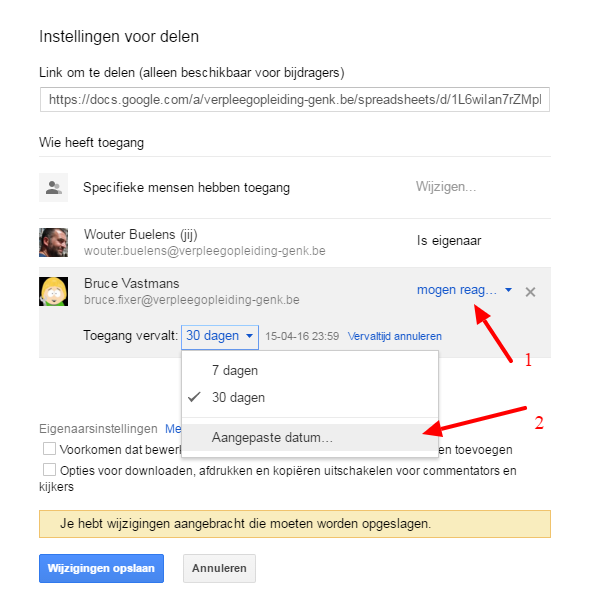Click expiry date 15-04-16 23:59
Screen dimensions: 590x589
tap(302, 336)
